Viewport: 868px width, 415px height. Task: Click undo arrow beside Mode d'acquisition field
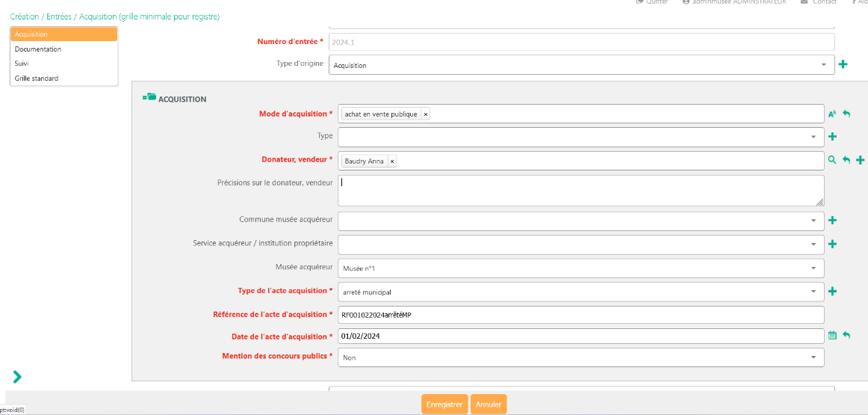[846, 114]
